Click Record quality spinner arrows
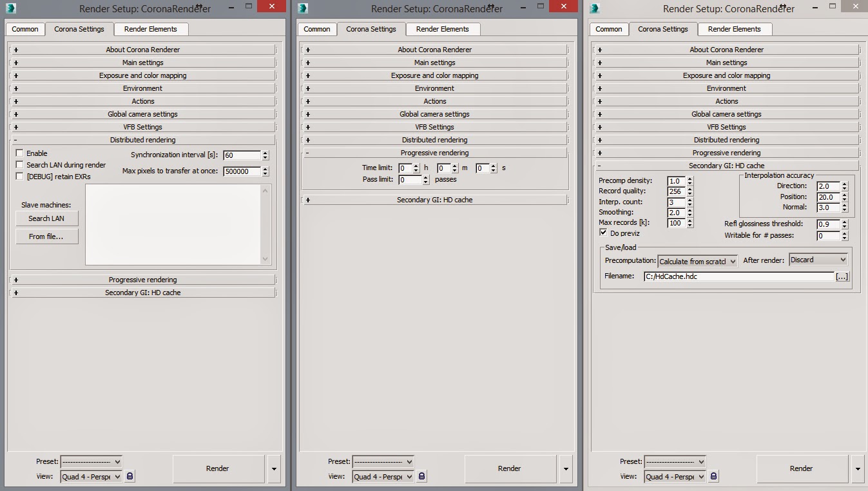 point(690,191)
